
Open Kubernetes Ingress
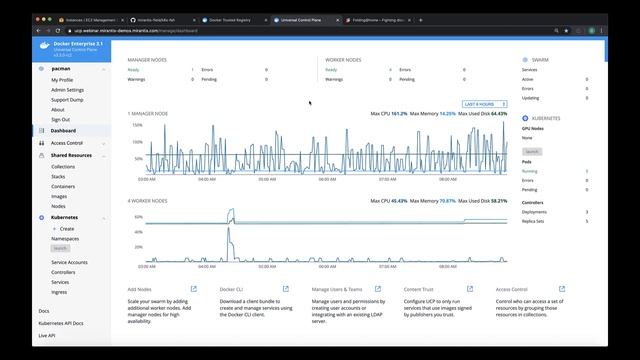[x=59, y=292]
